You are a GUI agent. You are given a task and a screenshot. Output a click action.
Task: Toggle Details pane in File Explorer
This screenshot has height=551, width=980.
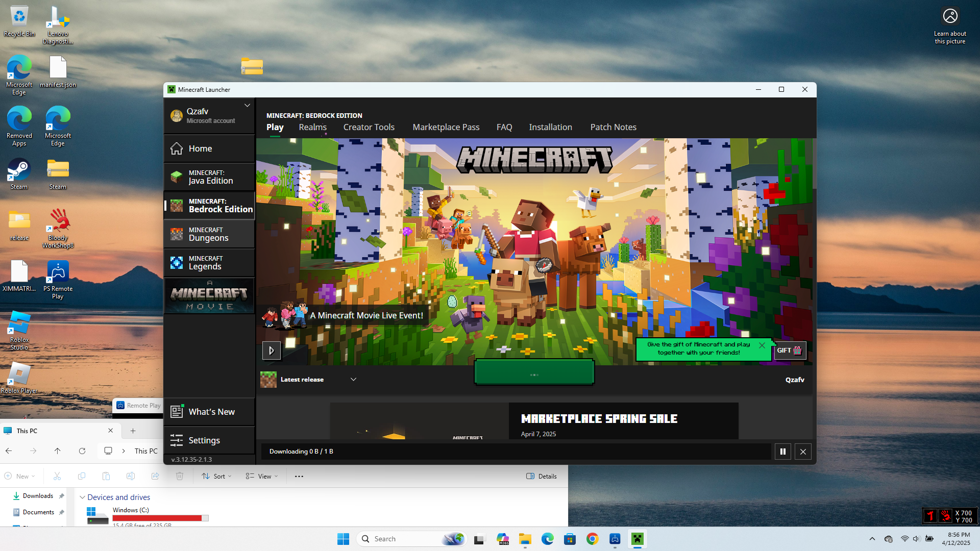pos(542,476)
